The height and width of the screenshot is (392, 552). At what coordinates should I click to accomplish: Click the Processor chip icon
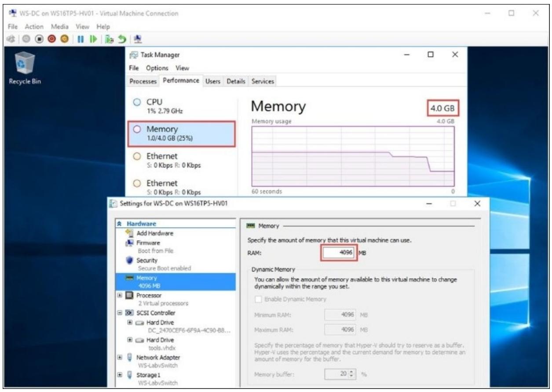[x=129, y=295]
